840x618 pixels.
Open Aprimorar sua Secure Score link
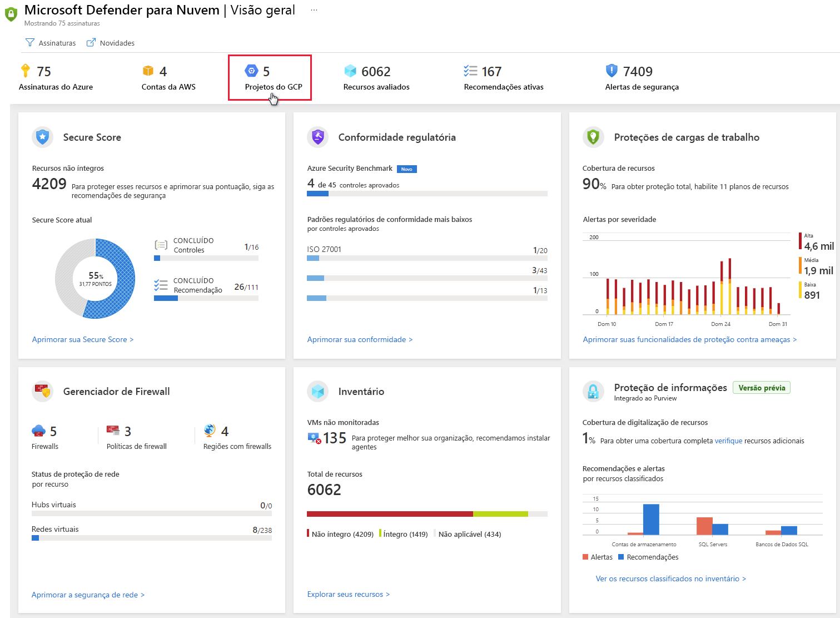coord(83,339)
